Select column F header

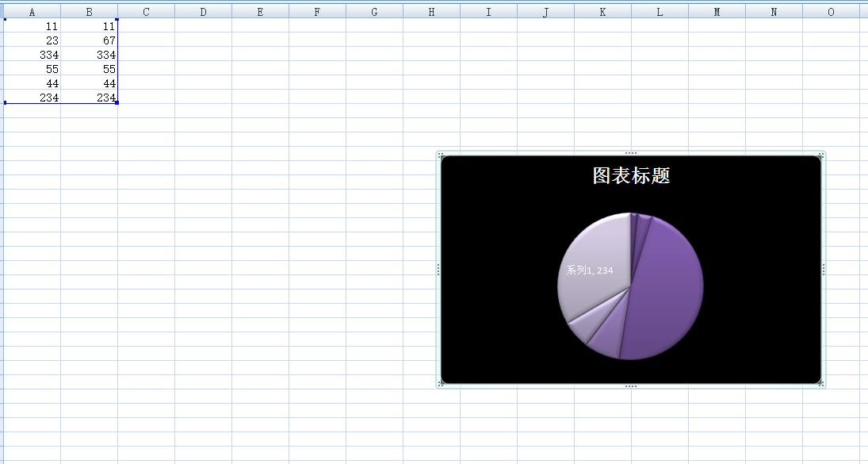tap(317, 12)
